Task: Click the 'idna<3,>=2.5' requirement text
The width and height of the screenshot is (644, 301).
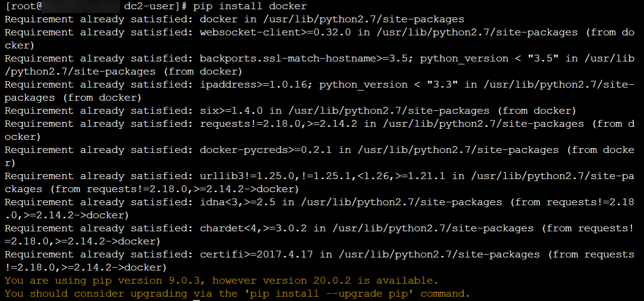Action: (x=237, y=202)
